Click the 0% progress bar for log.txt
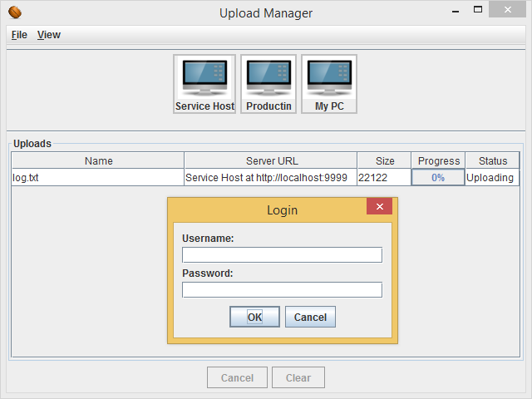Screen dimensions: 532x399 click(x=438, y=177)
